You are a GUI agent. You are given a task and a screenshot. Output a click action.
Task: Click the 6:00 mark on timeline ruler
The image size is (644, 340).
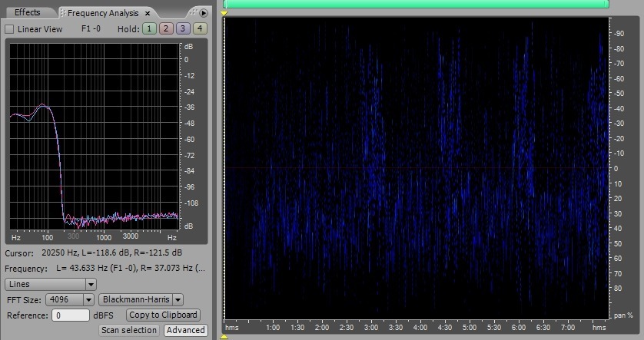click(x=518, y=327)
